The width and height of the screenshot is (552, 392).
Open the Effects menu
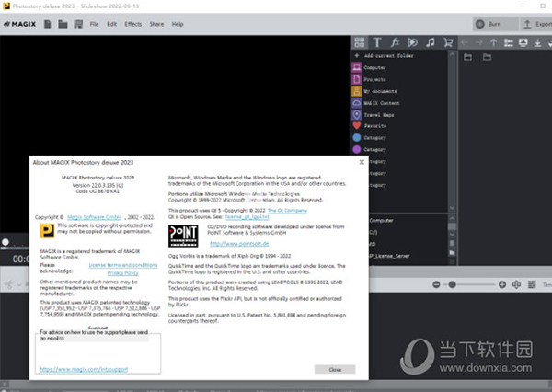click(x=133, y=24)
